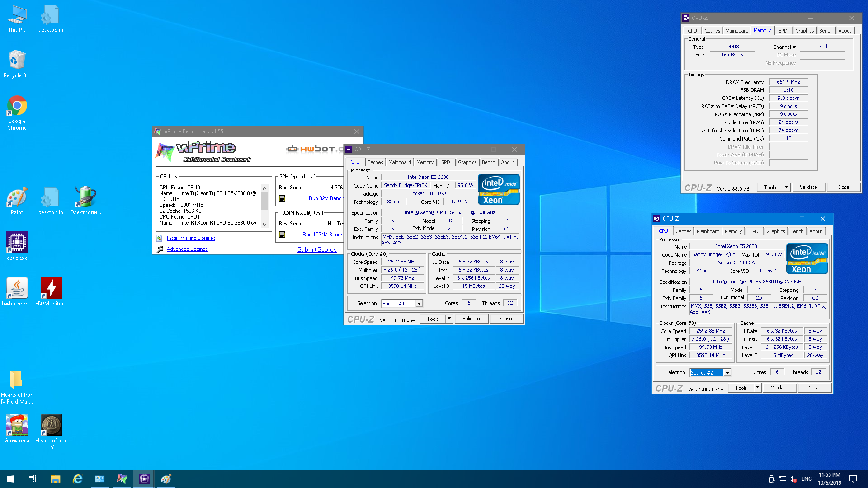The image size is (868, 488).
Task: Launch hwbotprime Java shortcut
Action: [x=17, y=292]
